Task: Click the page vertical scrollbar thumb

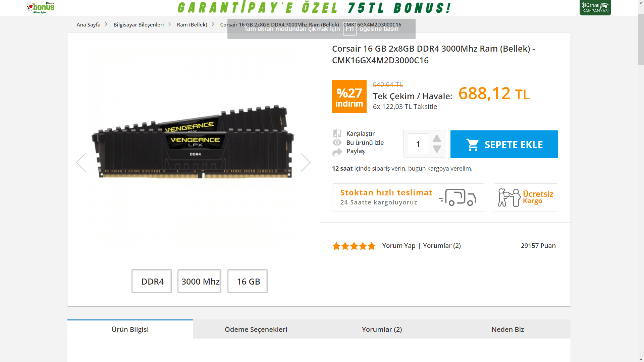Action: tap(641, 40)
